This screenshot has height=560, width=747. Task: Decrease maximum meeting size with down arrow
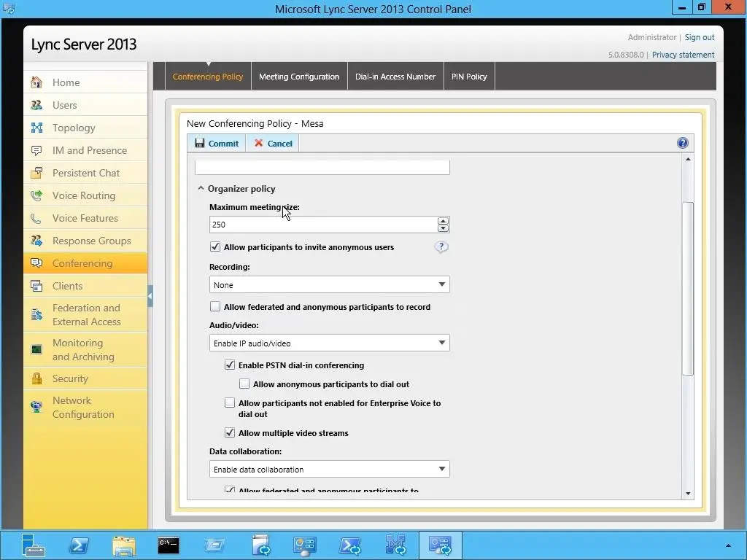click(443, 228)
